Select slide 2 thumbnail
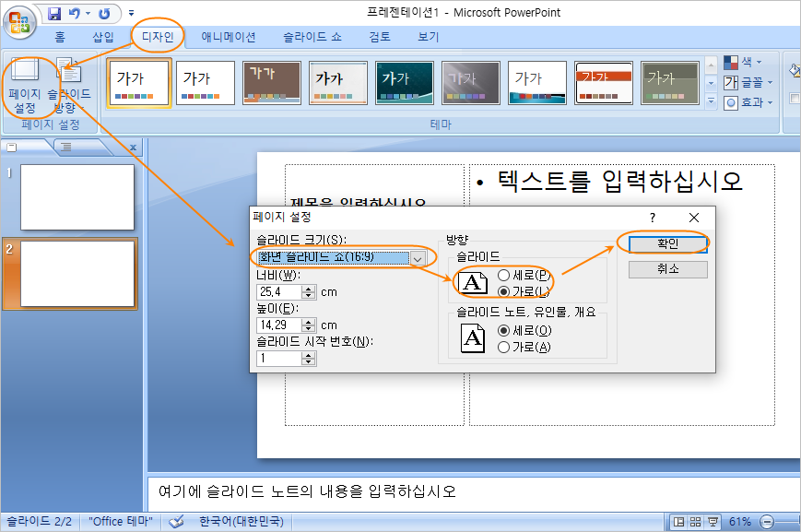801x532 pixels. click(77, 274)
